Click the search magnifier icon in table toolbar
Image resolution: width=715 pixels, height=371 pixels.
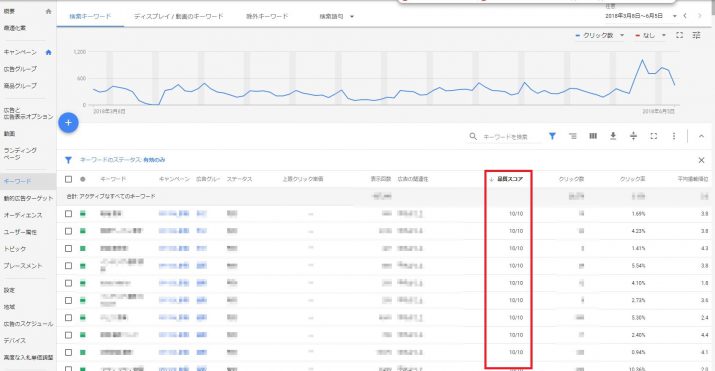(473, 136)
